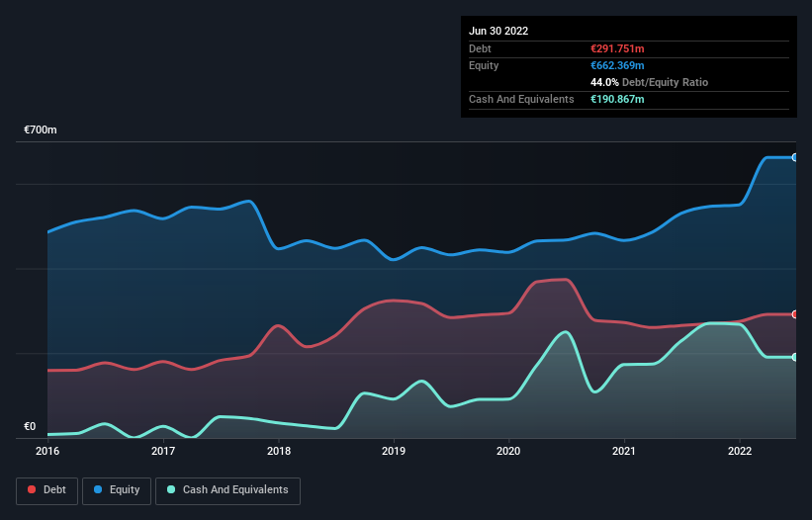
Task: Click the 2021 x-axis label
Action: coord(624,451)
